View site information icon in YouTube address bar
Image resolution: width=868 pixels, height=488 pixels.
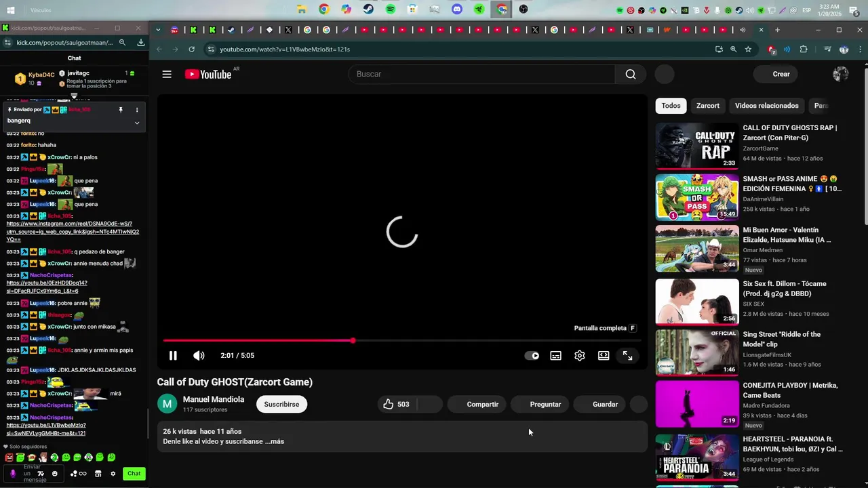coord(211,49)
